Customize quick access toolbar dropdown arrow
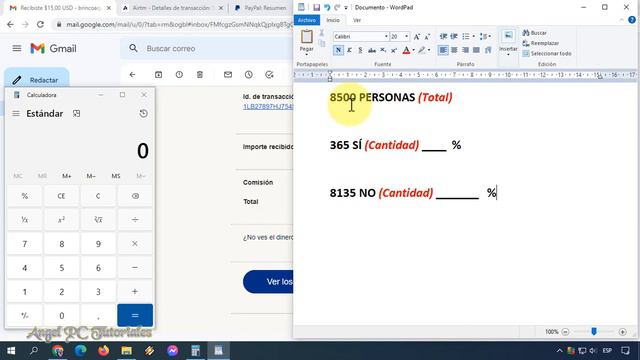640x360 pixels. (x=346, y=8)
